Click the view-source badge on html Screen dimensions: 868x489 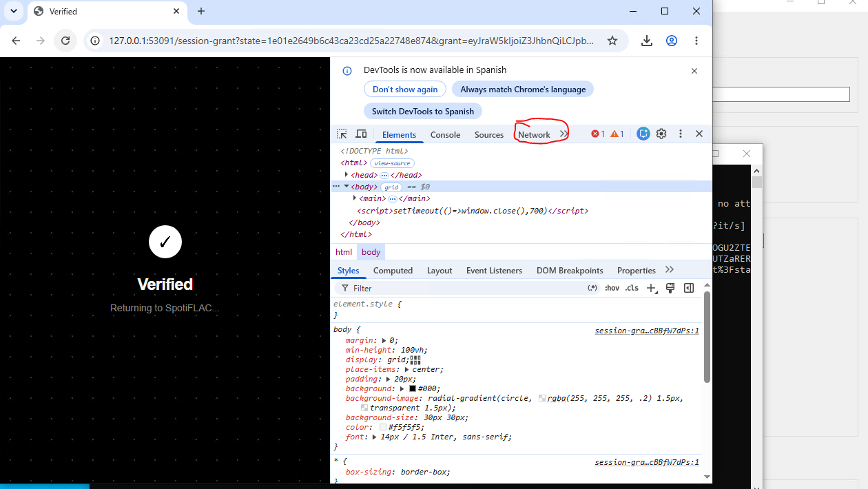(x=392, y=163)
